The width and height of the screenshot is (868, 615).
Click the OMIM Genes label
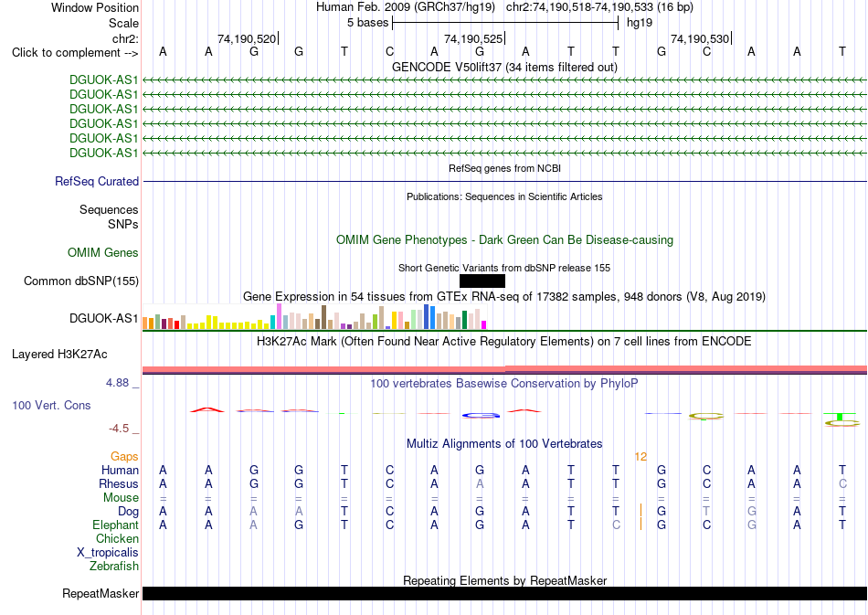pos(103,253)
